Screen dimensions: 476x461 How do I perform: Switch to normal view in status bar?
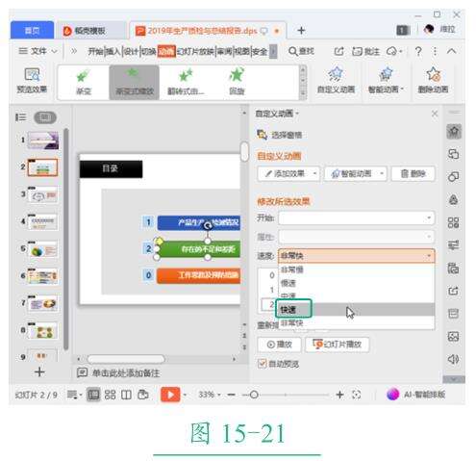coord(93,395)
